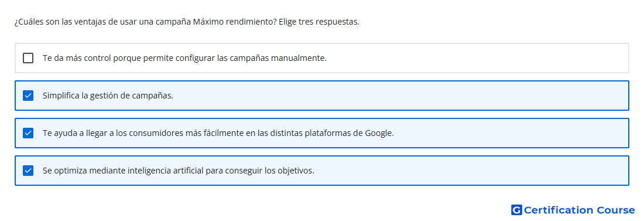The width and height of the screenshot is (644, 221).
Task: Click 'Máximo rendimiento' in the question
Action: (232, 22)
